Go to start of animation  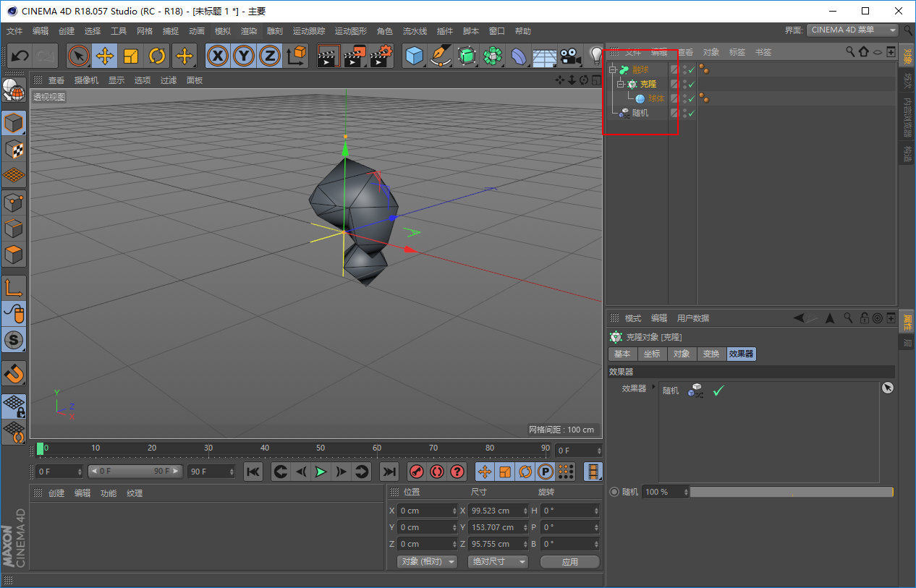[253, 472]
